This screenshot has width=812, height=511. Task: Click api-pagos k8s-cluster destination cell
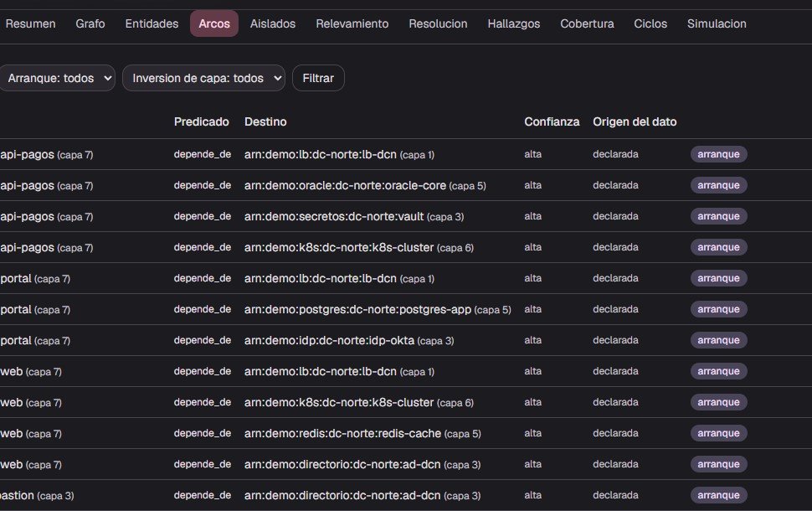(359, 248)
